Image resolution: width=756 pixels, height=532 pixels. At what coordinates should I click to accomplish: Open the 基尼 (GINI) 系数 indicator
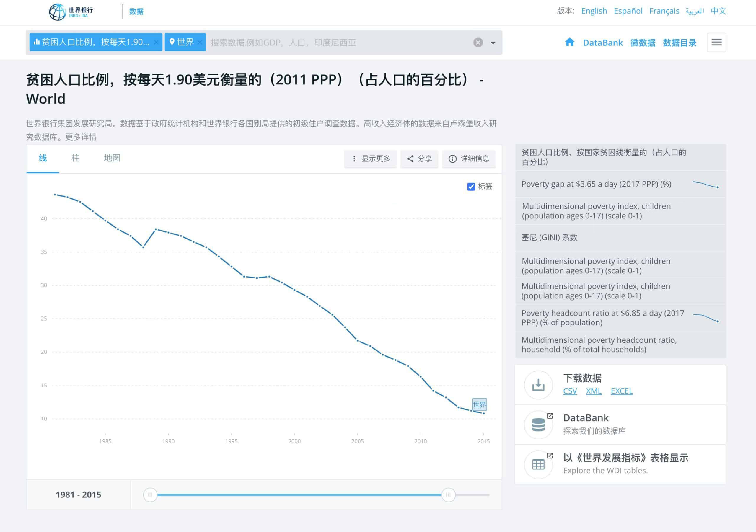(x=620, y=238)
